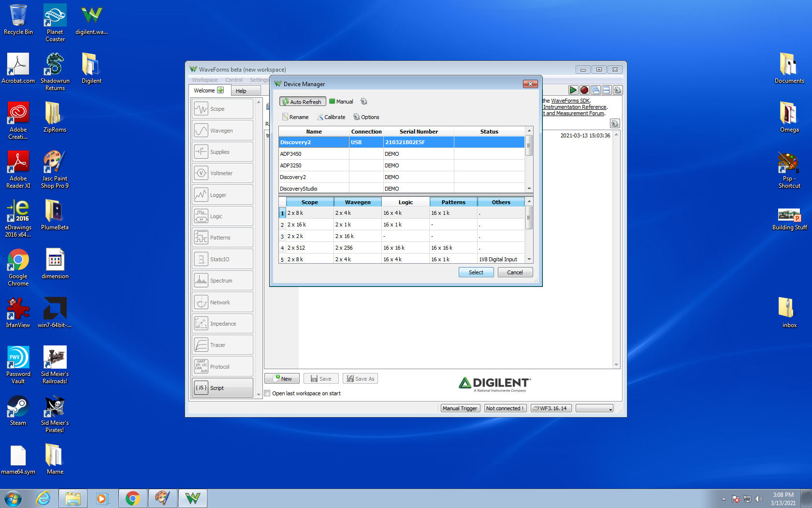812x508 pixels.
Task: Open the Wavegen instrument
Action: pos(222,131)
